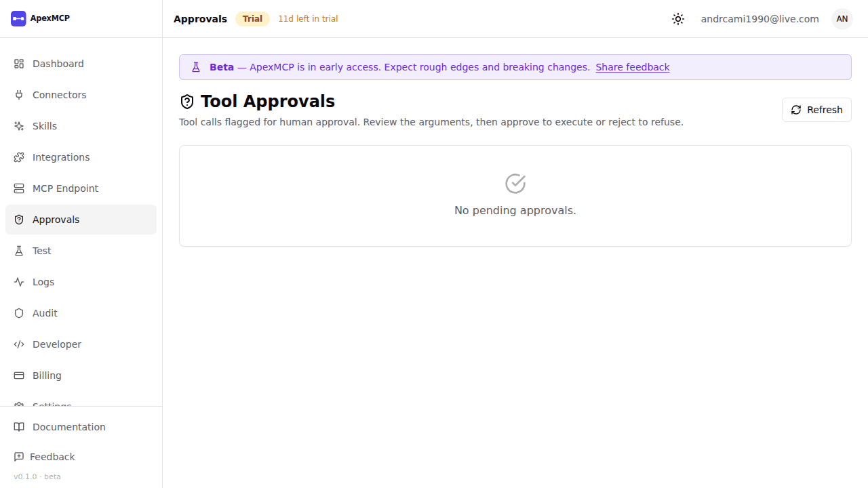Viewport: 868px width, 488px height.
Task: Click the 'v0.1.0 · beta' version text
Action: (x=37, y=476)
